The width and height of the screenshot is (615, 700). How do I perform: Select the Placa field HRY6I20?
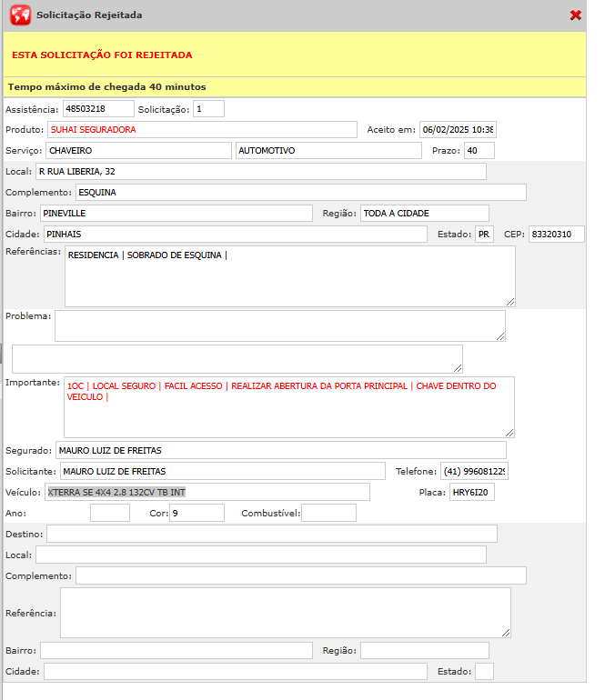472,493
